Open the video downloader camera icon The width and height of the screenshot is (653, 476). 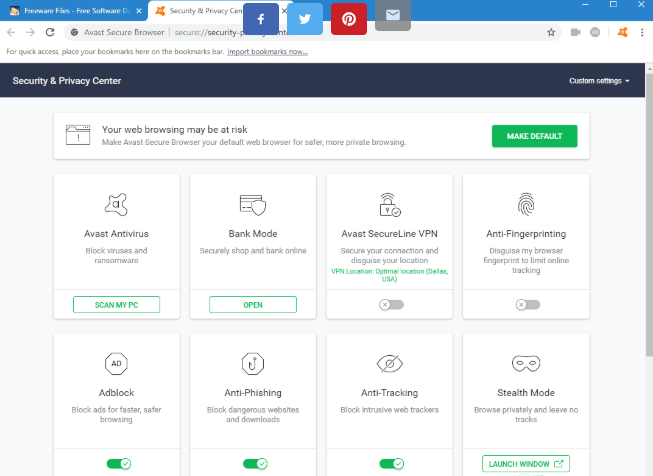pos(576,32)
